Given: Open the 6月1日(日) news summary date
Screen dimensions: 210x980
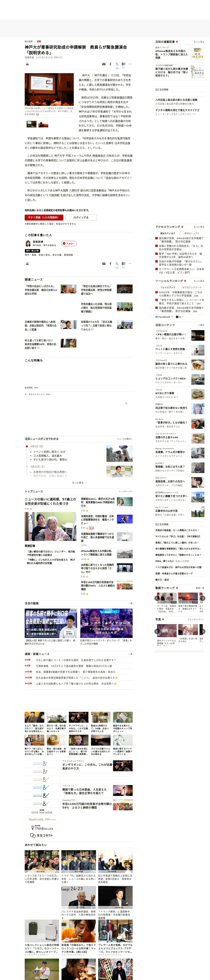Looking at the screenshot, I should pyautogui.click(x=37, y=446).
